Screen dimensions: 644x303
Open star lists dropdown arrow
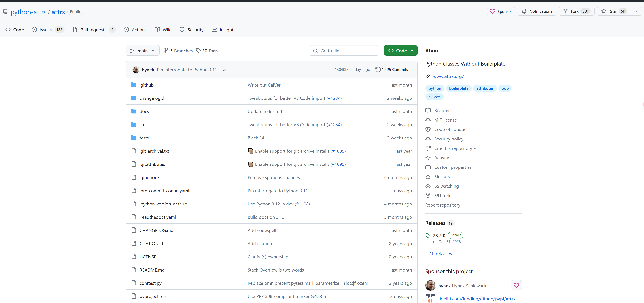[x=637, y=11]
